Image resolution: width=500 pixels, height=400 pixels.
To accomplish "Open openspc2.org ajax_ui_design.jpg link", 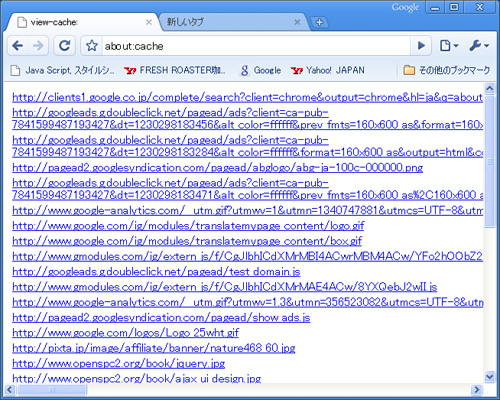I will (136, 379).
